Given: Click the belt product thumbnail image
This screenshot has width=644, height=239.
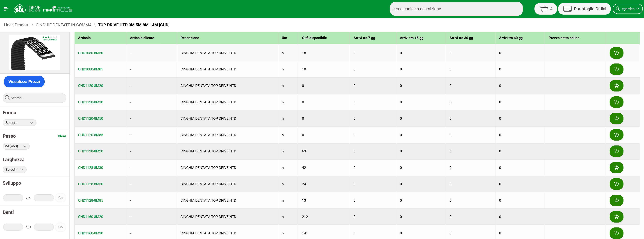Looking at the screenshot, I should click(34, 52).
